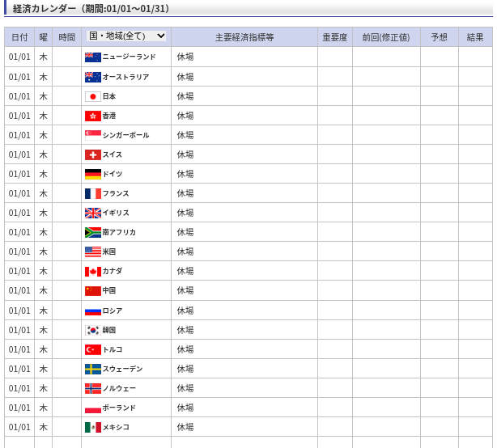
Task: Click the 主要経済指標等 column header
Action: point(244,37)
